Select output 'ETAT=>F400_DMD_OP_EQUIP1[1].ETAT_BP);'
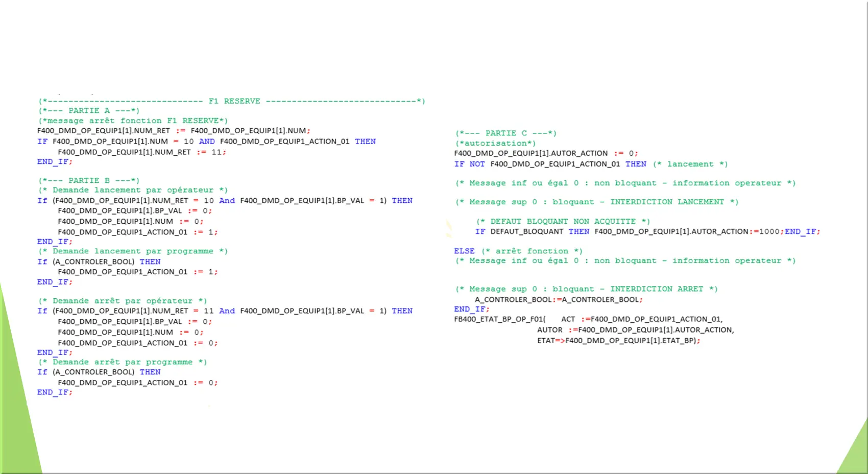 coord(619,341)
